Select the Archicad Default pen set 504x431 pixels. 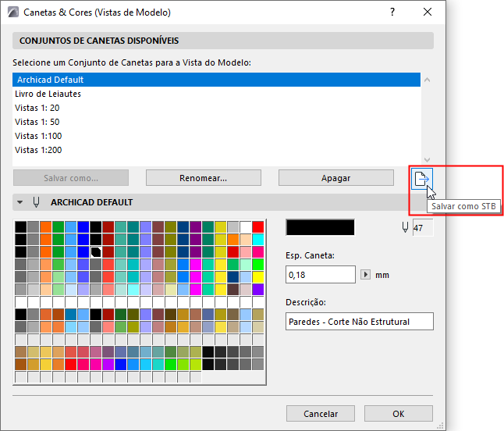(x=216, y=80)
